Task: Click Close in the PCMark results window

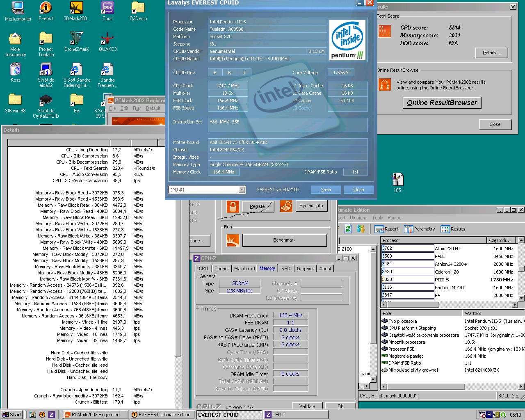Action: click(495, 124)
